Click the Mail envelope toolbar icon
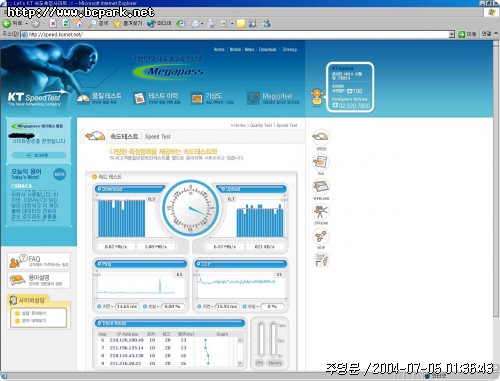The height and width of the screenshot is (381, 500). click(x=195, y=23)
